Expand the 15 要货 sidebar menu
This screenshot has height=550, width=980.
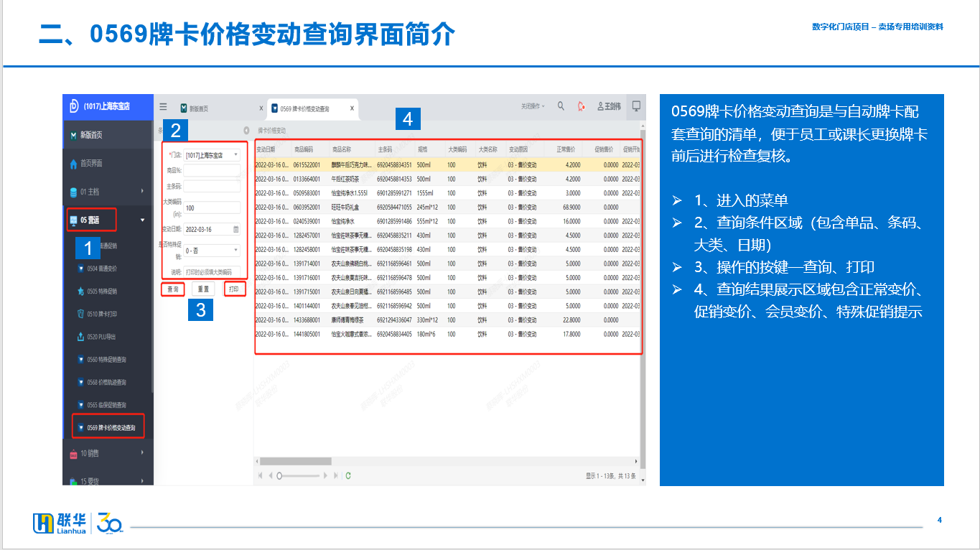[x=108, y=480]
